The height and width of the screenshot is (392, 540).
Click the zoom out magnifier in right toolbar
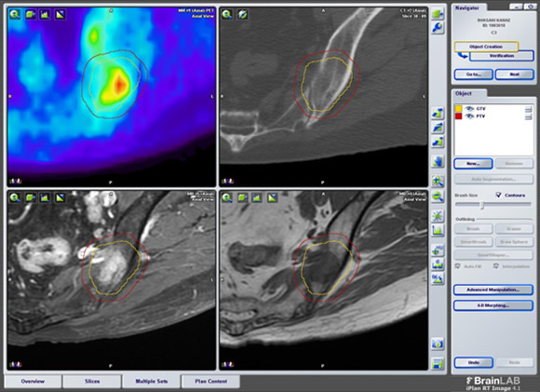438,196
